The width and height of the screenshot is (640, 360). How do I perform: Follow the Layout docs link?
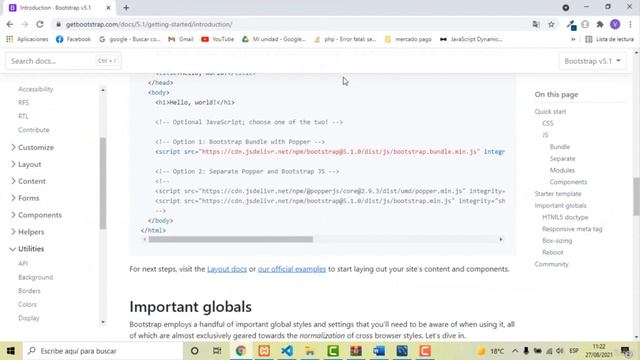(x=227, y=269)
